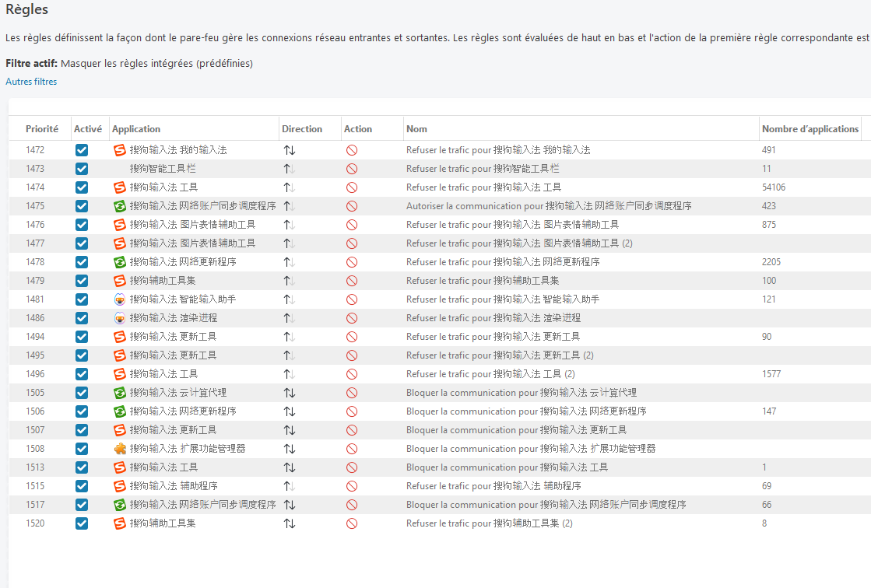871x588 pixels.
Task: Click the green cloud proxy icon in row 1505
Action: point(119,393)
